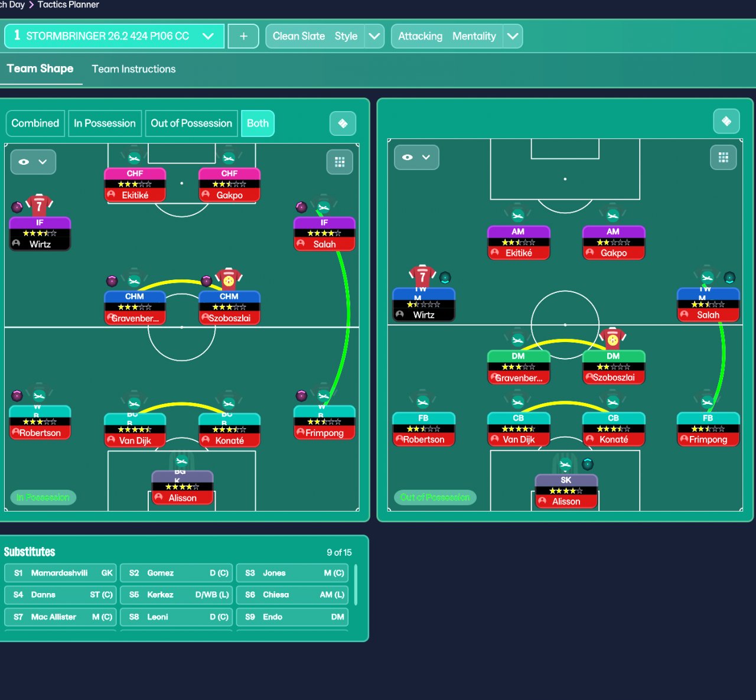Select Szoboszlai's shirt icon above his CHM role
This screenshot has width=756, height=700.
(x=229, y=279)
